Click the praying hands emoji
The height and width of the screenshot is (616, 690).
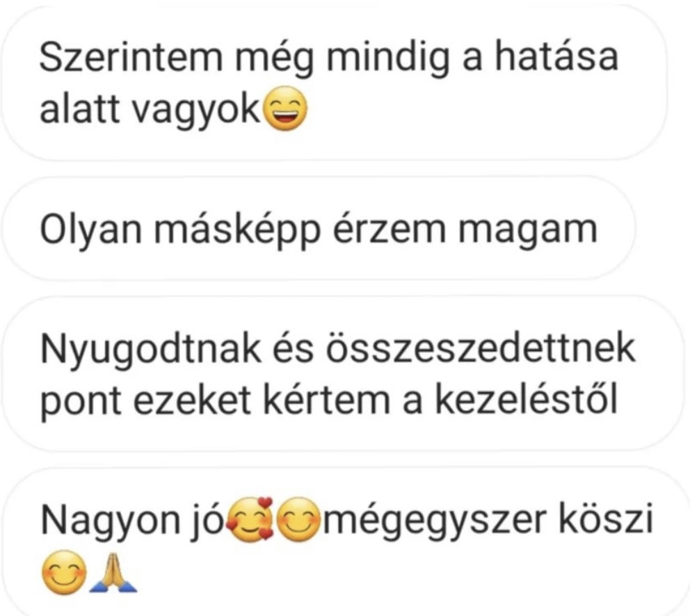[113, 572]
